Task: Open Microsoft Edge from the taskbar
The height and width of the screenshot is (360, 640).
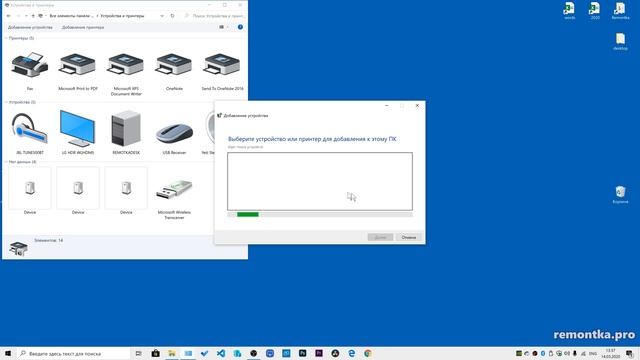Action: pos(351,353)
